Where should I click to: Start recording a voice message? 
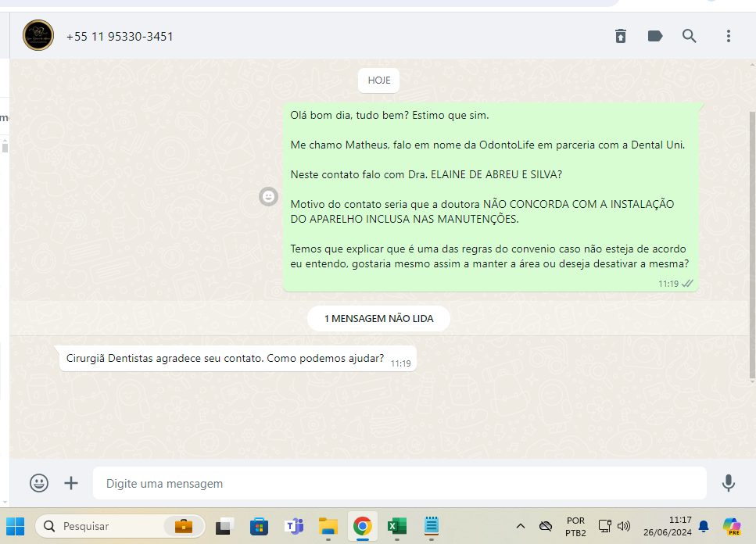pyautogui.click(x=728, y=483)
